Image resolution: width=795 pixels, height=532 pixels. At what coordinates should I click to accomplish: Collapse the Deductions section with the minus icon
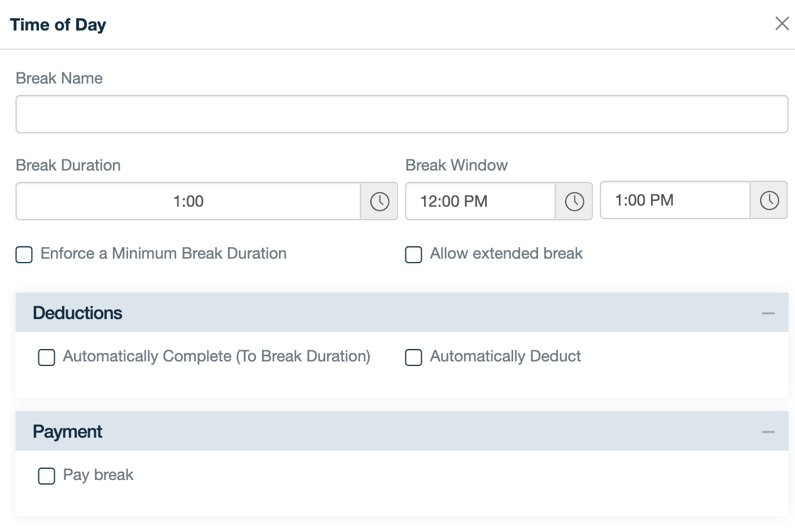tap(768, 313)
